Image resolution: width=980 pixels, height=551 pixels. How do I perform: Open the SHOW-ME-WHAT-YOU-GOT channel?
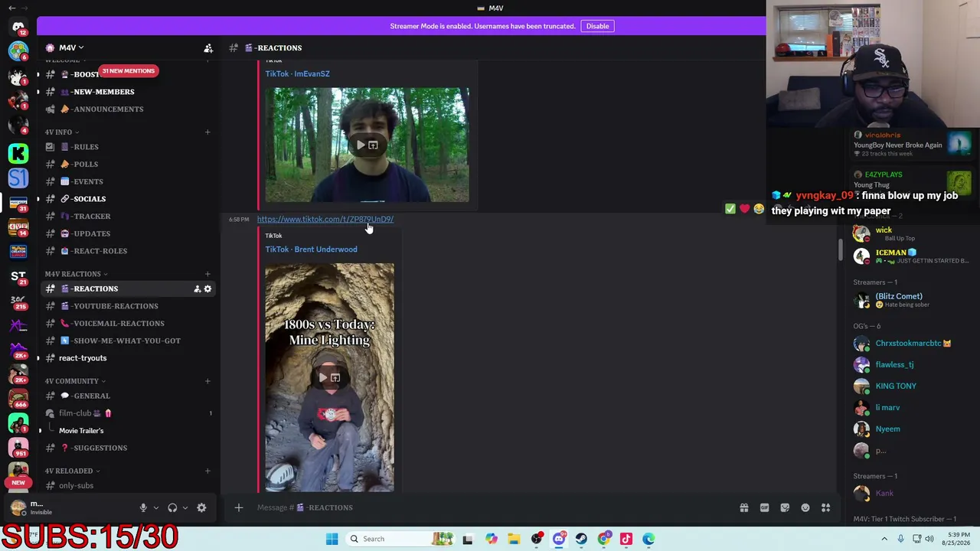point(127,341)
